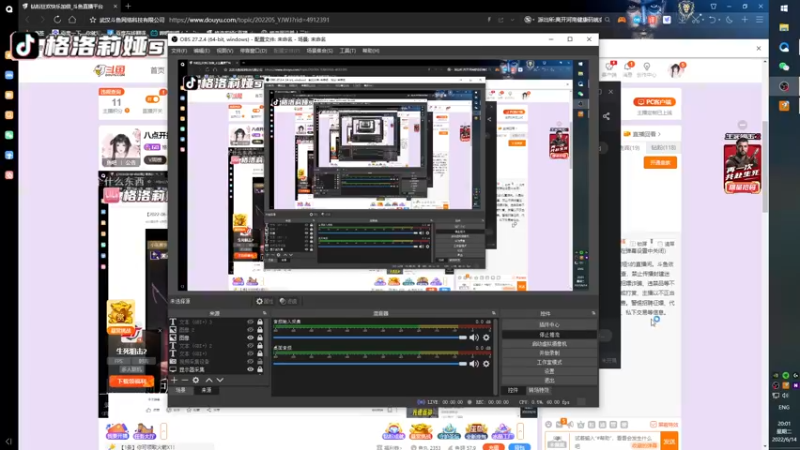Open the 帮助(H) menu in OBS

[371, 51]
